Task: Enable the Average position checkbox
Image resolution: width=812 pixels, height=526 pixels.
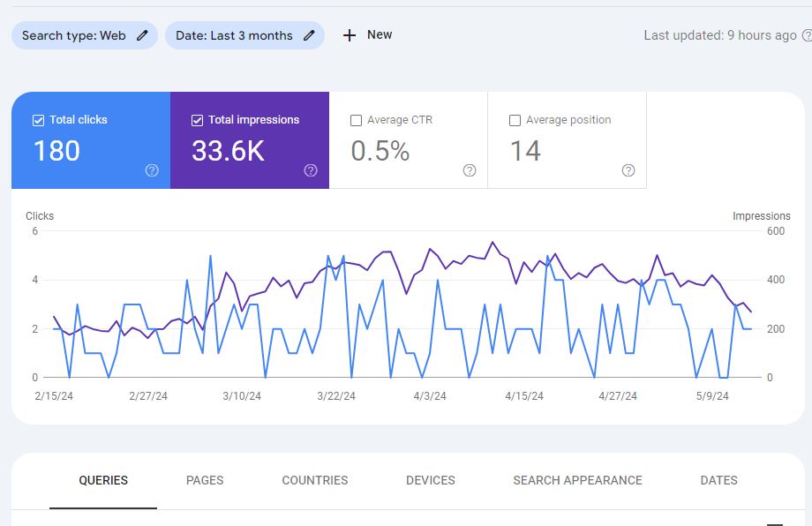Action: pos(515,121)
